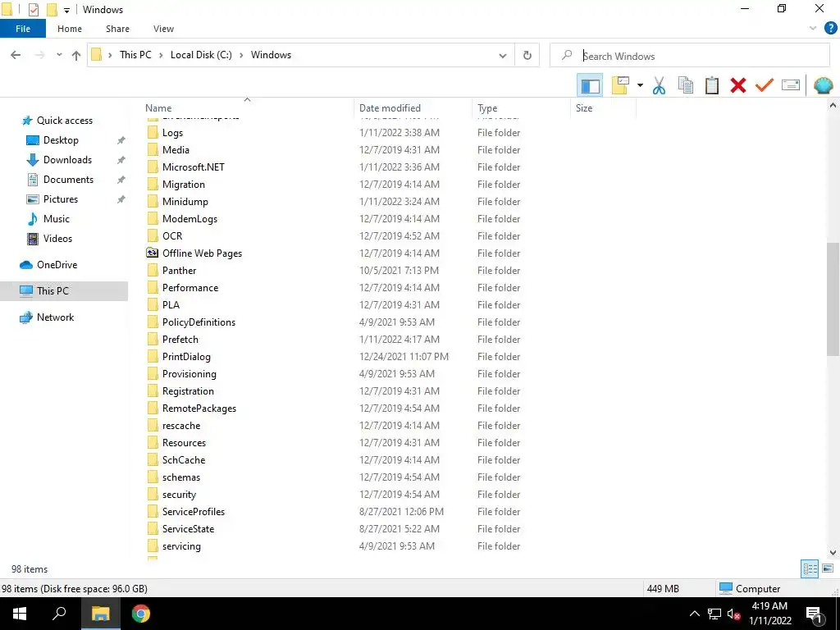
Task: Click the Copy toolbar icon
Action: [x=685, y=85]
